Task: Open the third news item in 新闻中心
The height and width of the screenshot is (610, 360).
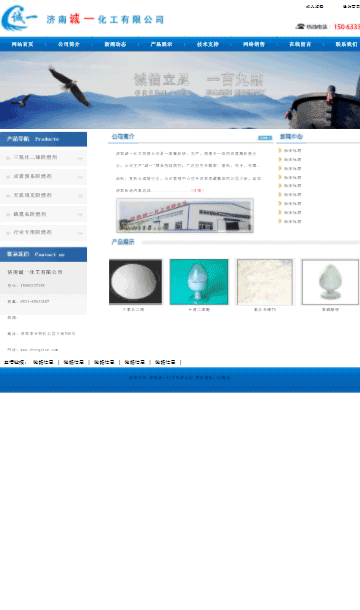Action: pos(292,168)
